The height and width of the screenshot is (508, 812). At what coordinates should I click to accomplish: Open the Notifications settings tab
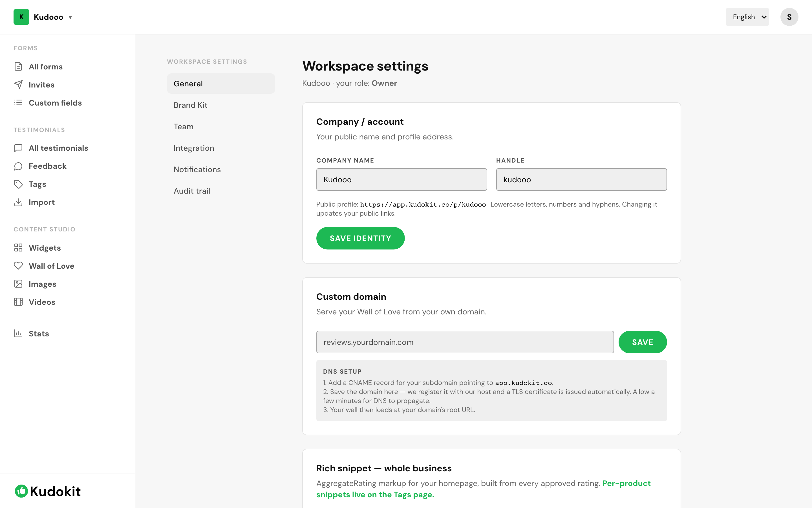[221, 169]
